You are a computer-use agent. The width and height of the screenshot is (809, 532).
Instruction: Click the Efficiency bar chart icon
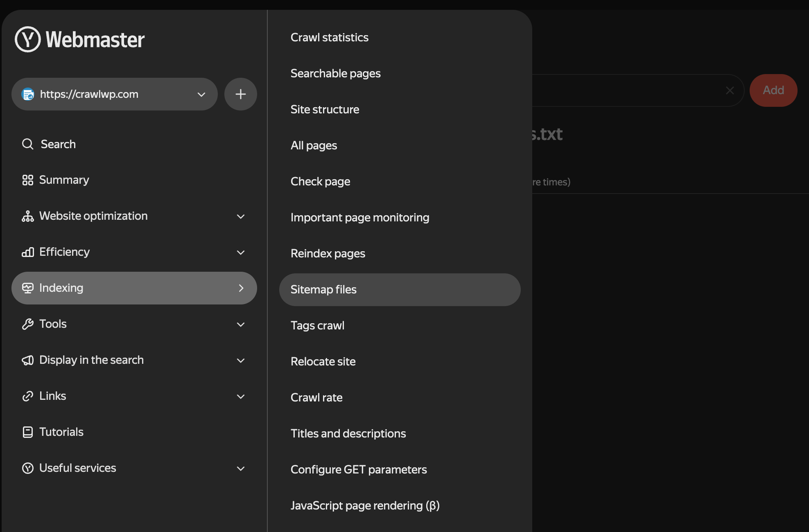(x=27, y=252)
